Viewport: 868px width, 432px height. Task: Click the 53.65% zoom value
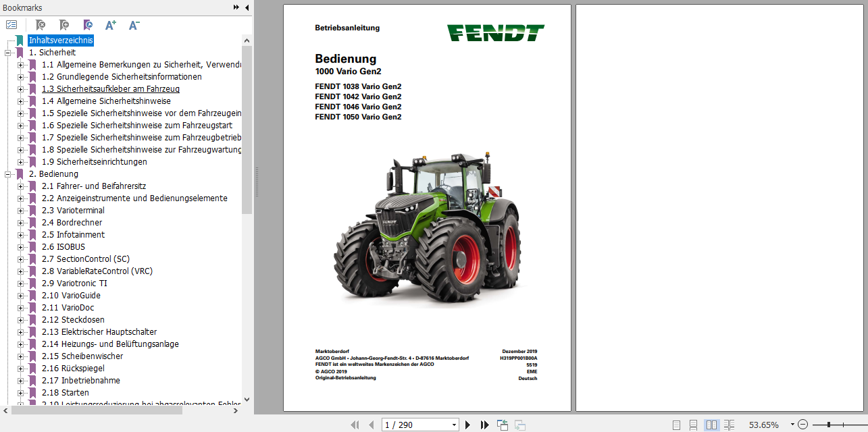[x=763, y=425]
